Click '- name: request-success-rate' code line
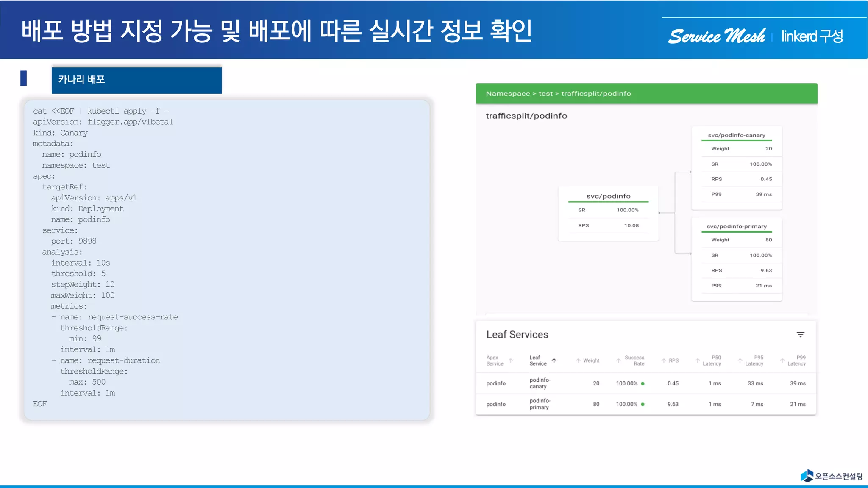This screenshot has height=488, width=868. coord(114,317)
